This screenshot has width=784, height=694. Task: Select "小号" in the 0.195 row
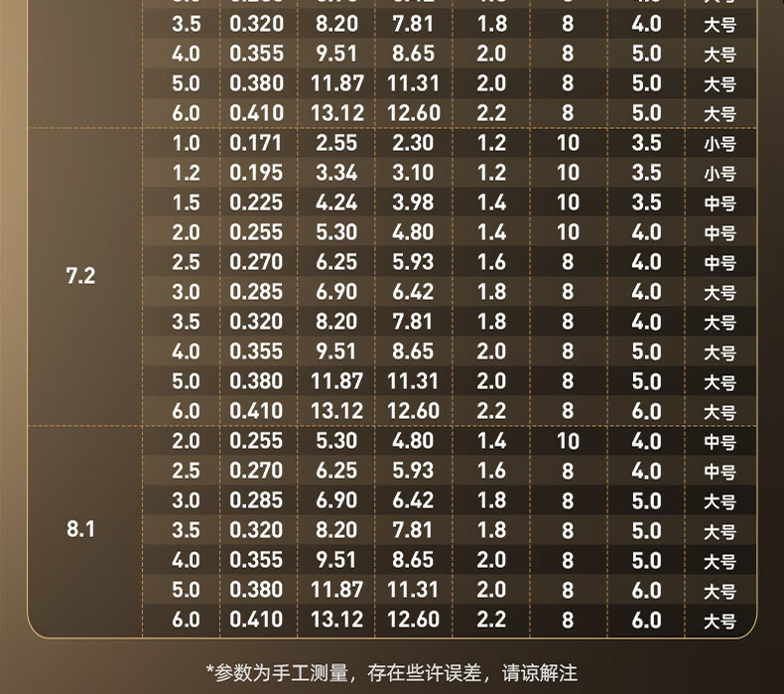click(720, 174)
